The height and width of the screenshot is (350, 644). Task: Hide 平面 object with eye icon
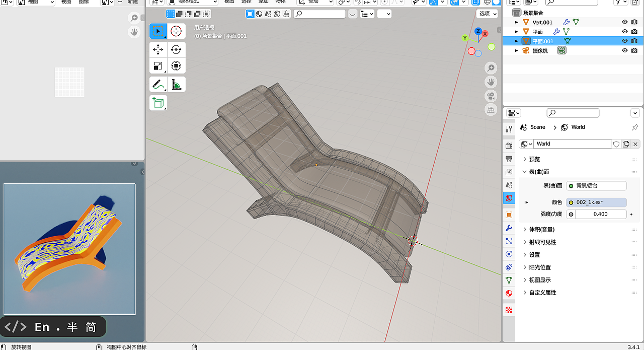pyautogui.click(x=625, y=32)
